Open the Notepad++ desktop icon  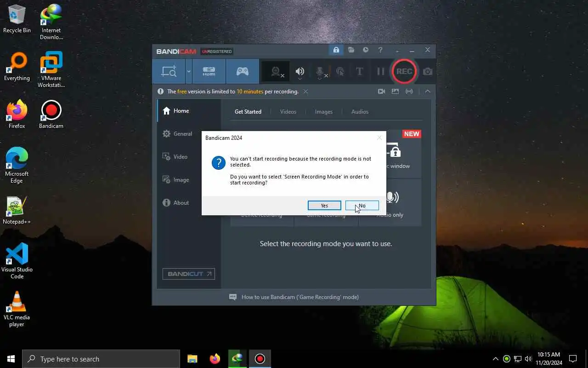tap(17, 210)
